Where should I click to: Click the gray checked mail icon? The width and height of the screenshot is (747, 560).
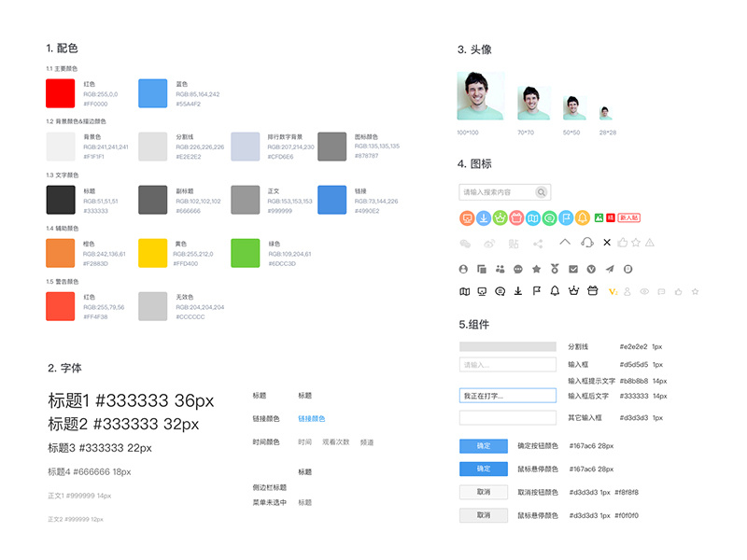[573, 269]
